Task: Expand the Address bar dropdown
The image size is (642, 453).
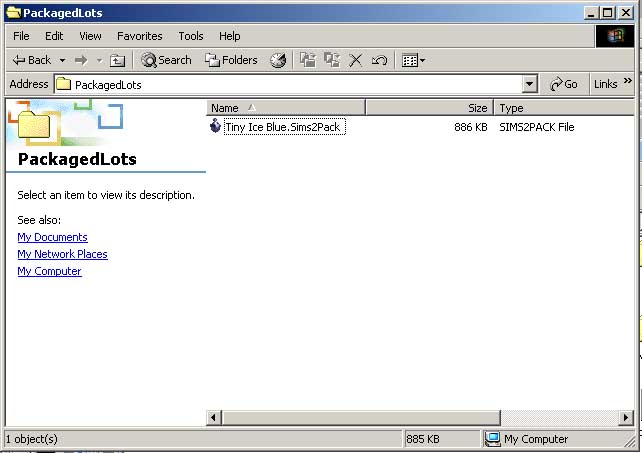Action: tap(529, 84)
